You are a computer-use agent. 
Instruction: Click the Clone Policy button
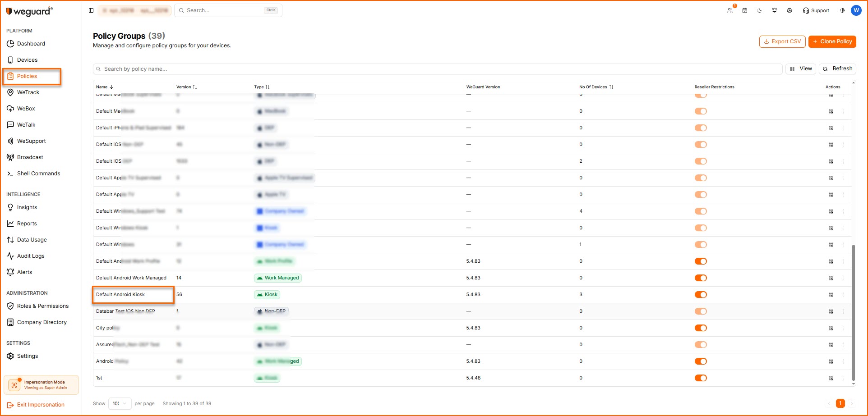click(x=832, y=41)
